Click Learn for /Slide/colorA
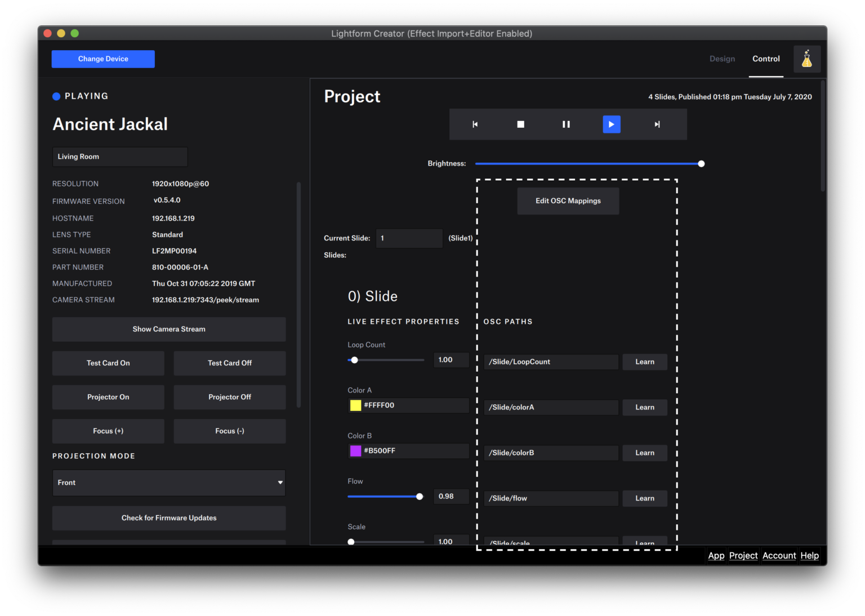 click(645, 408)
